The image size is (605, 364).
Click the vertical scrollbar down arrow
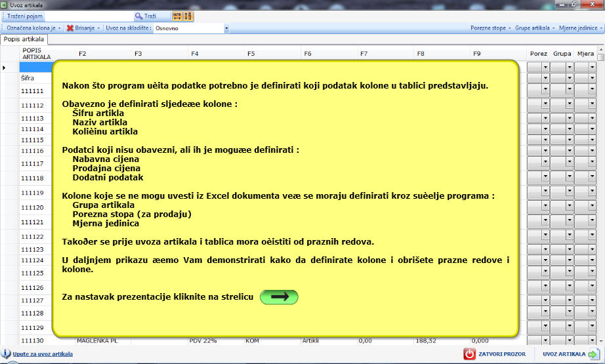click(x=601, y=341)
